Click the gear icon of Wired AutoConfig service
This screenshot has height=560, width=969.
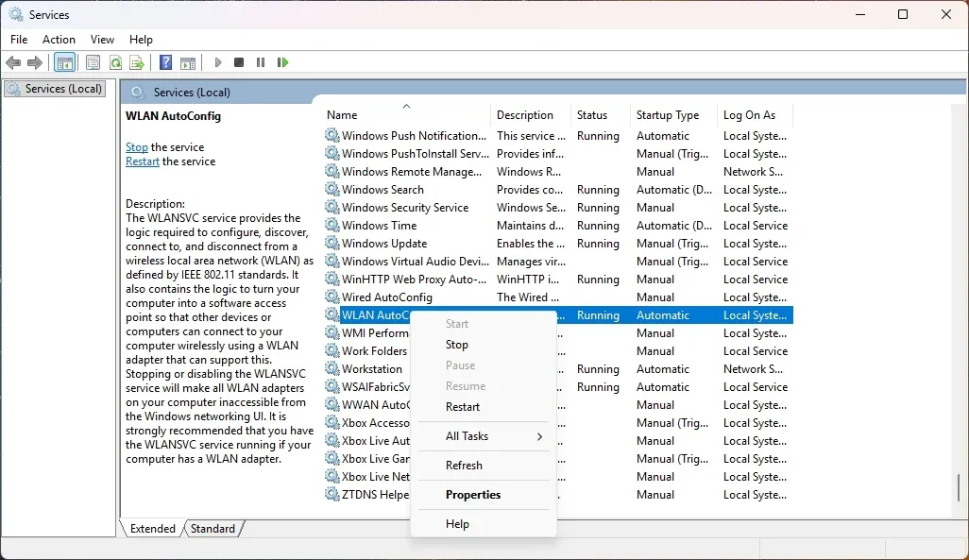tap(332, 297)
